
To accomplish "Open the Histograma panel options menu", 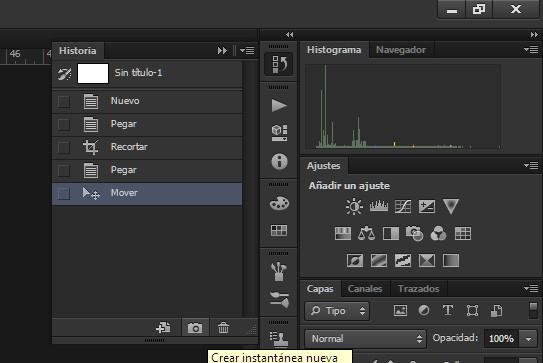I will click(531, 50).
